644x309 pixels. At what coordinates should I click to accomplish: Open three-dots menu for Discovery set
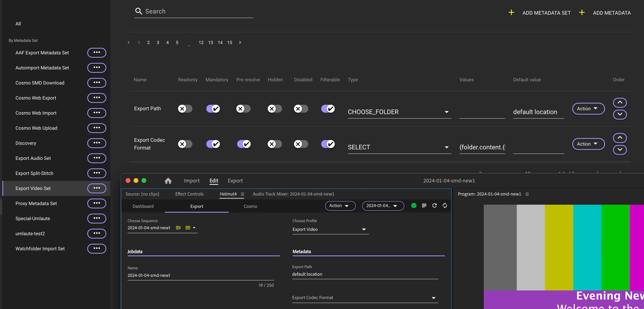click(97, 143)
